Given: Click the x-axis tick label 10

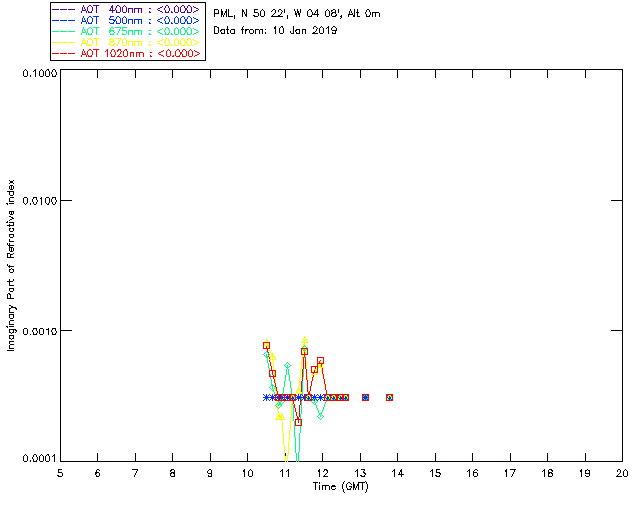Looking at the screenshot, I should pos(247,473).
